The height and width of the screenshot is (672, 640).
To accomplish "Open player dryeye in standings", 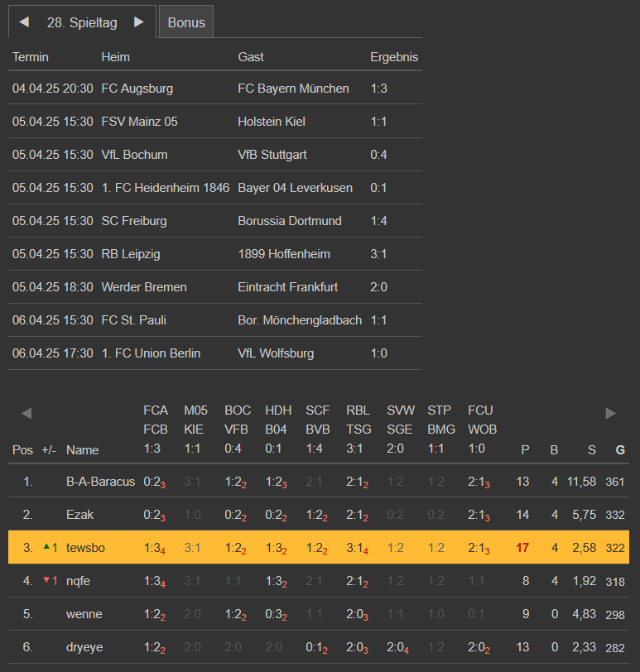I will pyautogui.click(x=84, y=647).
